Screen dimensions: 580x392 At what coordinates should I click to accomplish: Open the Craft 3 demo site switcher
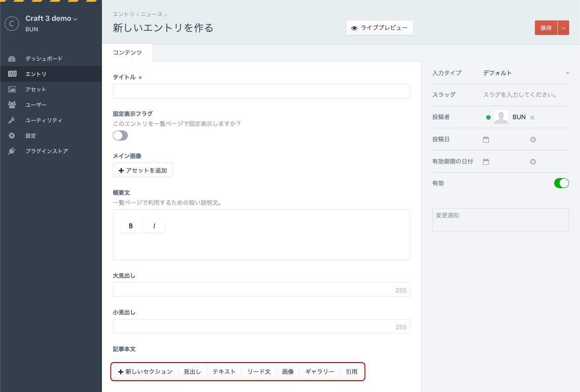[x=48, y=19]
